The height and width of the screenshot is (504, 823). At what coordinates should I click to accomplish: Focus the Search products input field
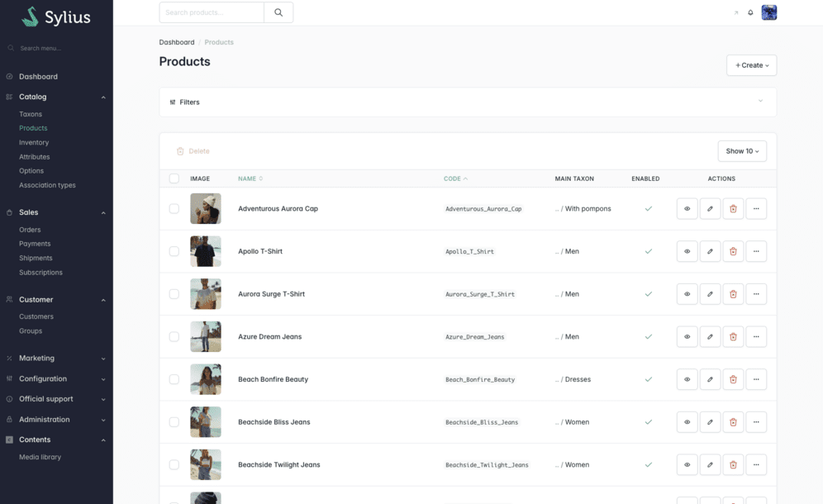pyautogui.click(x=212, y=12)
